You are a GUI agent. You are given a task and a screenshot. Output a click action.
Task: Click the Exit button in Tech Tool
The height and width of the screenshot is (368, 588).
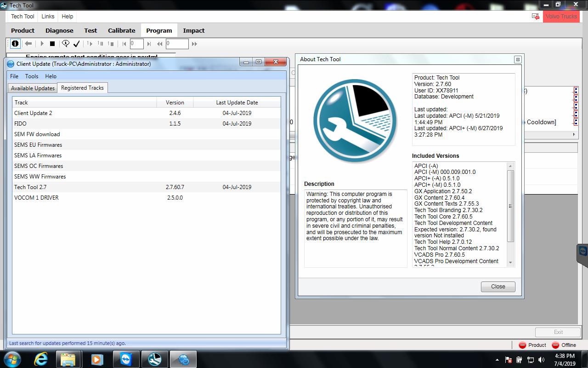point(558,332)
